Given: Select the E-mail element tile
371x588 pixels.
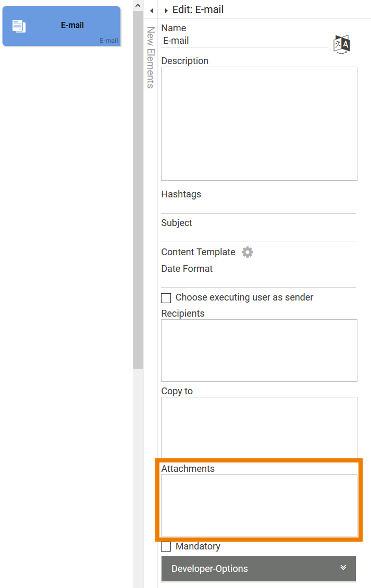Looking at the screenshot, I should click(61, 26).
